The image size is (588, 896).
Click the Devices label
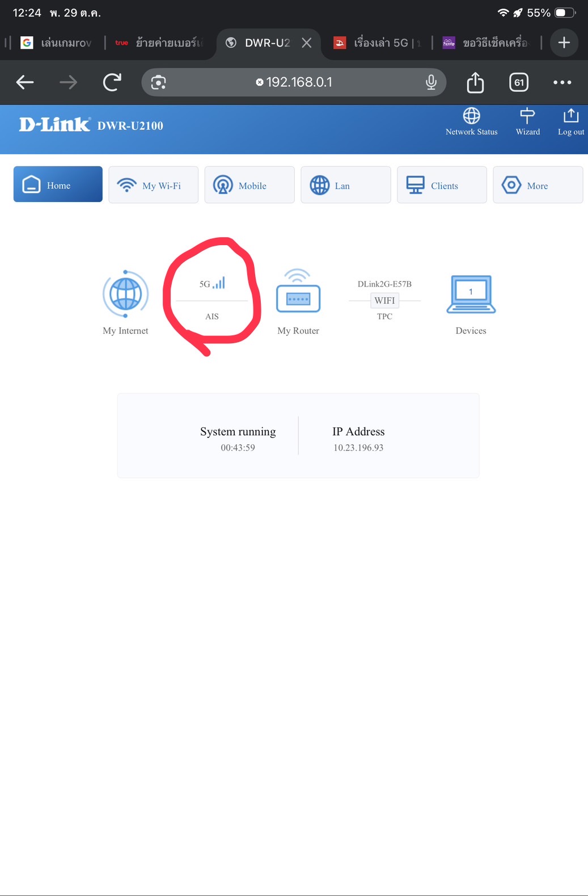471,331
